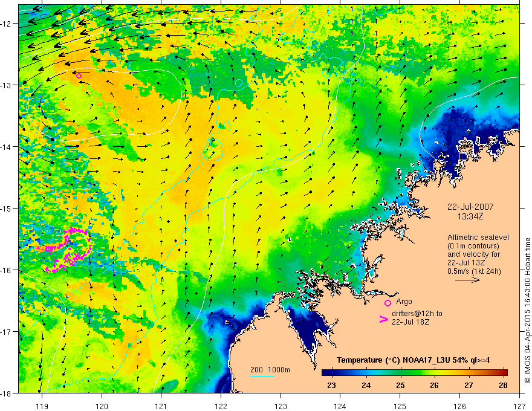Screen dimensions: 532x411
Task: Click the color bar label 23
Action: [x=331, y=385]
